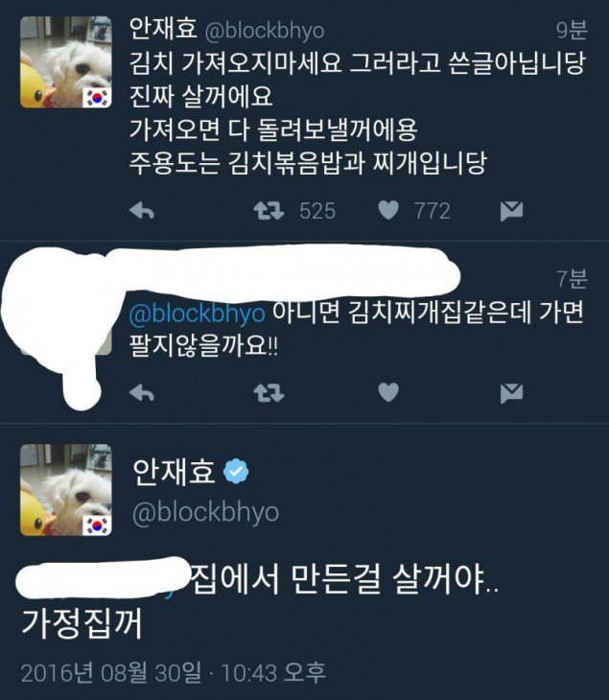Like the first tweet with 772 likes
609x700 pixels.
coord(388,210)
